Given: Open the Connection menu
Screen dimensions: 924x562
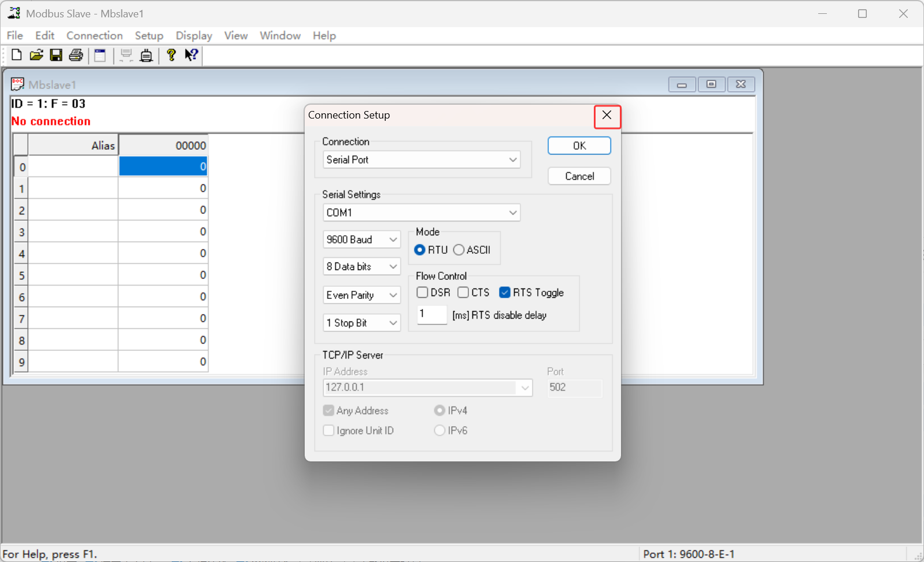Looking at the screenshot, I should [x=94, y=35].
